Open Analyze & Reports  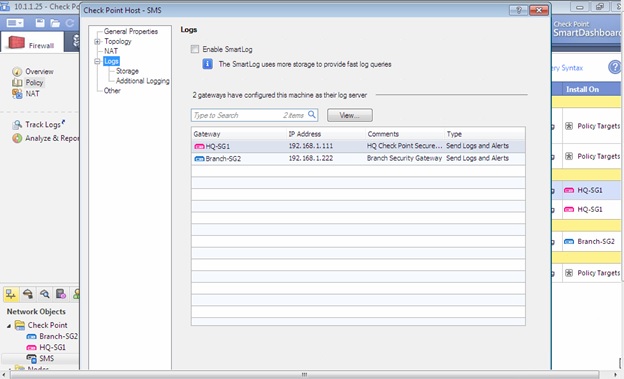pos(45,139)
